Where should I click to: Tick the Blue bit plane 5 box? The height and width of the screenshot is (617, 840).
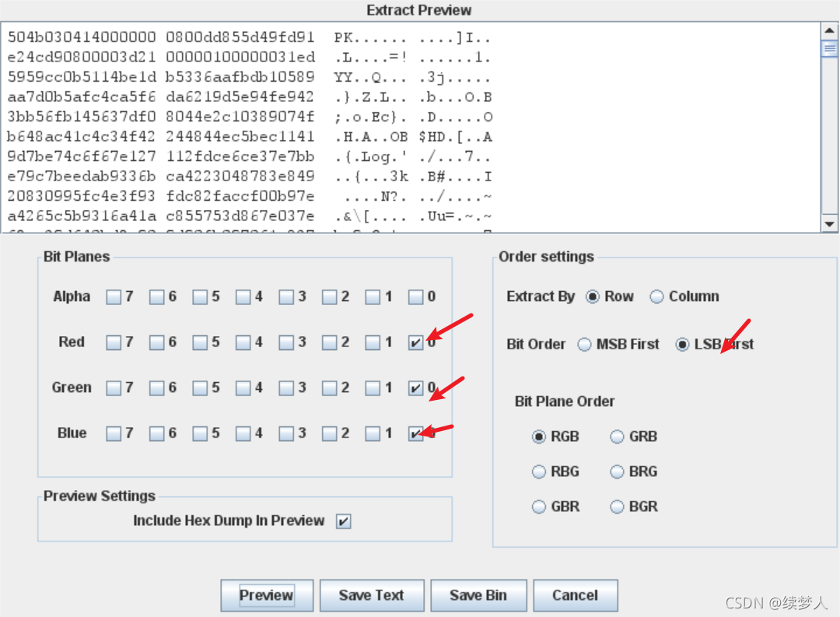(x=200, y=433)
